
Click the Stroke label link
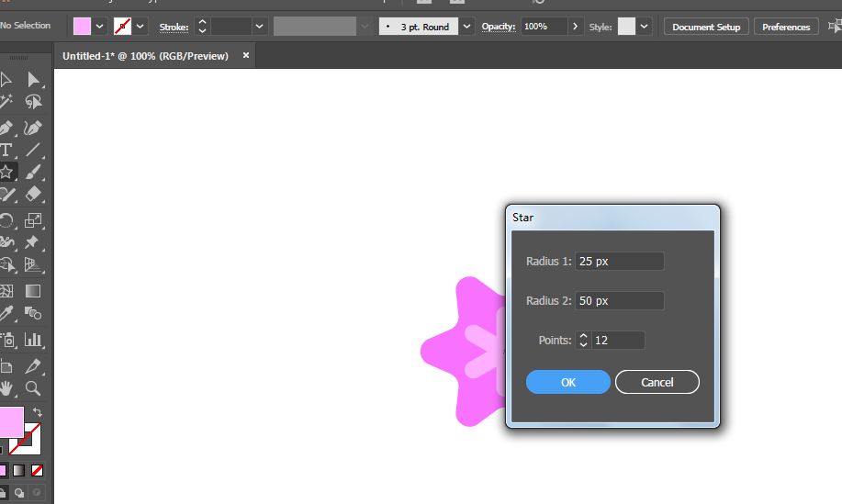[174, 27]
